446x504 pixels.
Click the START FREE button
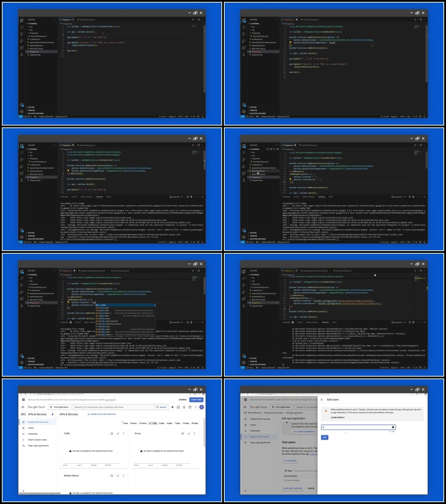(x=196, y=400)
